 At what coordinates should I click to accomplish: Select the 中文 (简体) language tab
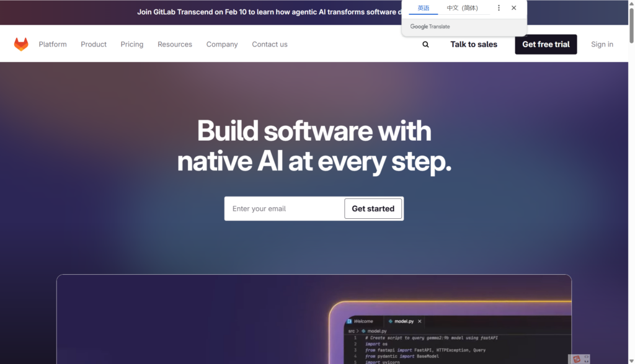(x=462, y=7)
